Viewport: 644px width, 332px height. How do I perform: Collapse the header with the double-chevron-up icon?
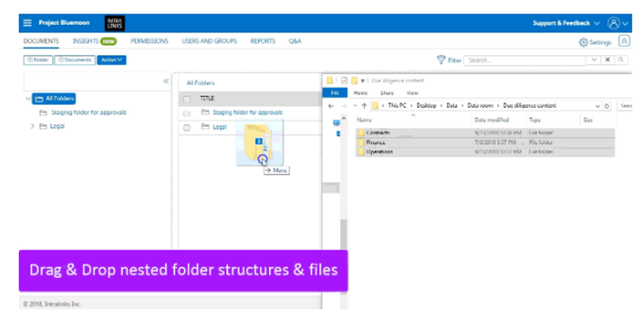pyautogui.click(x=624, y=41)
